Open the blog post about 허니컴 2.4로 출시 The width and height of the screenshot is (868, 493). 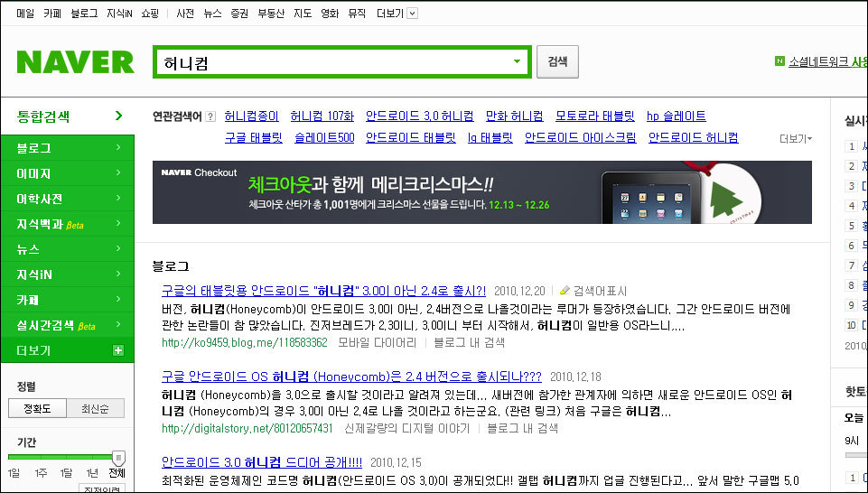pyautogui.click(x=324, y=291)
